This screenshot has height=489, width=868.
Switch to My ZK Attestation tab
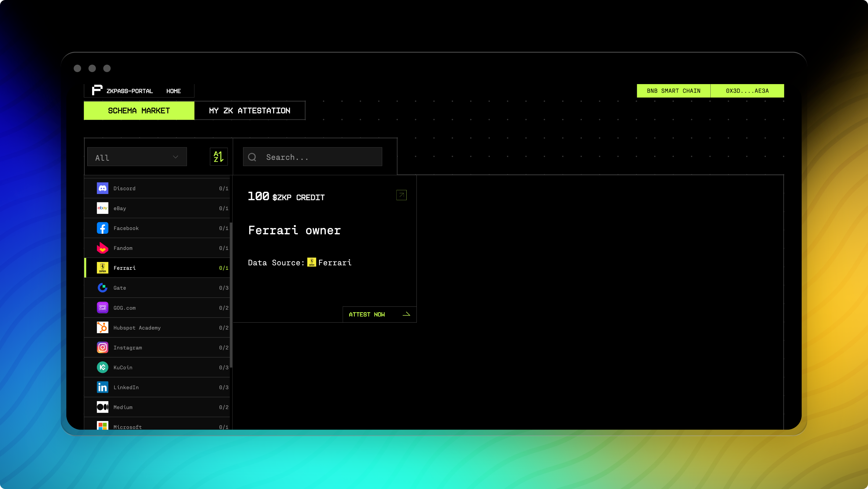point(250,110)
